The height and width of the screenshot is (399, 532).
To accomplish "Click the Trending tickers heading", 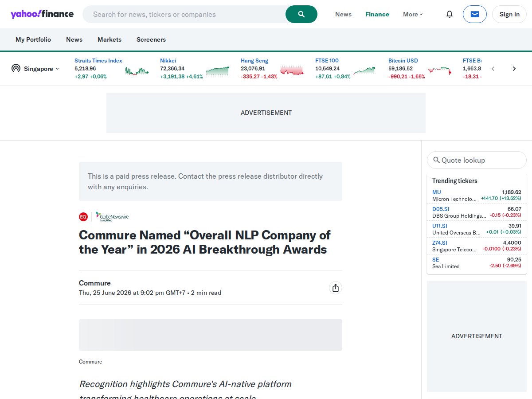I will [455, 180].
